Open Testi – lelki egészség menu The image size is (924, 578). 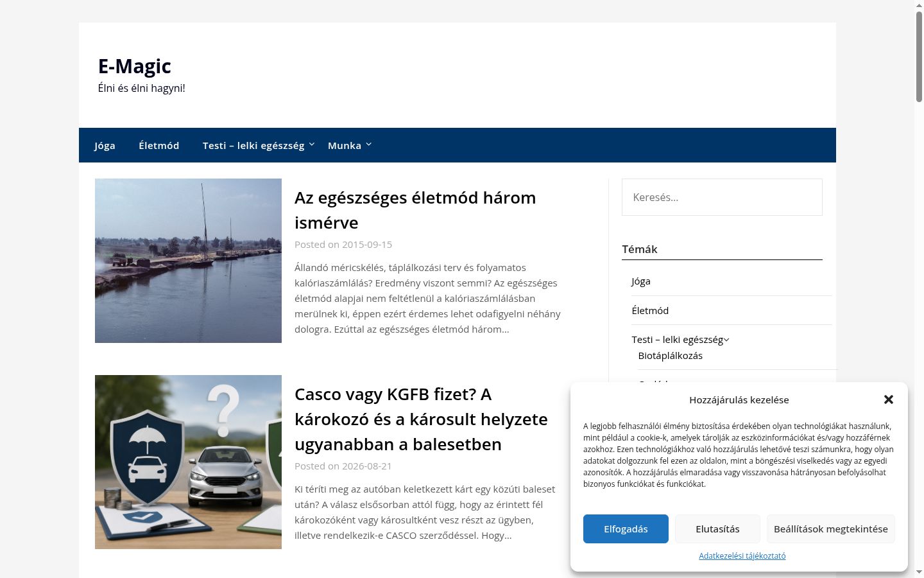pos(253,145)
